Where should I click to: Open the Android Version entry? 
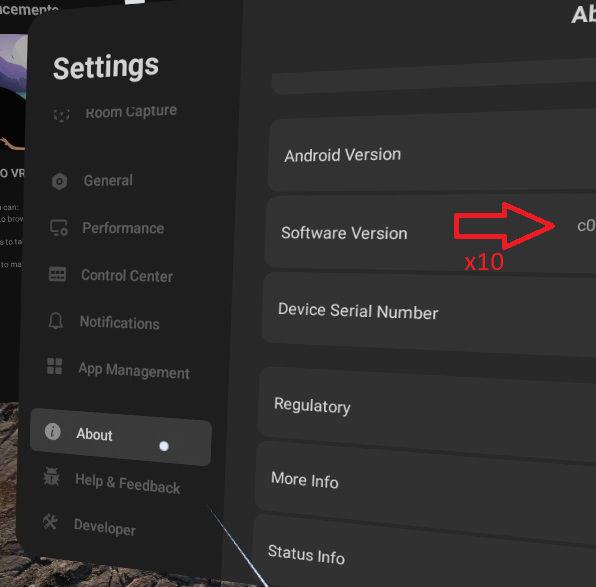tap(432, 153)
